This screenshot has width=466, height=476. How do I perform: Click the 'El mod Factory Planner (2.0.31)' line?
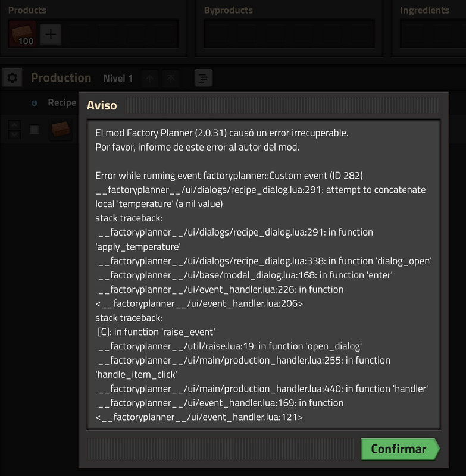coord(222,133)
